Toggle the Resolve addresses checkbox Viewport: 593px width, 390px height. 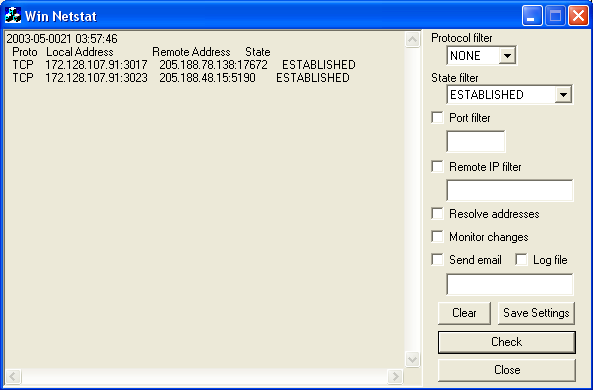(x=437, y=214)
